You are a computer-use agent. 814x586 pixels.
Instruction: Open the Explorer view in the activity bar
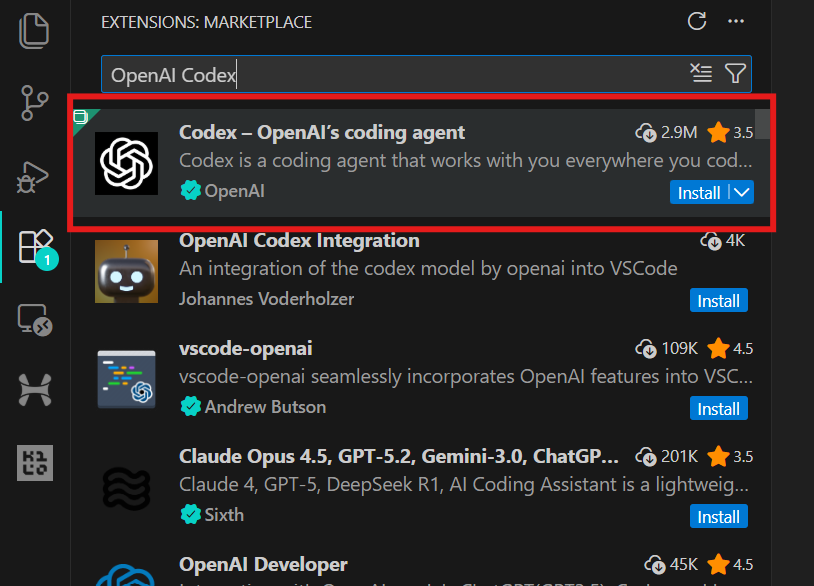point(34,30)
